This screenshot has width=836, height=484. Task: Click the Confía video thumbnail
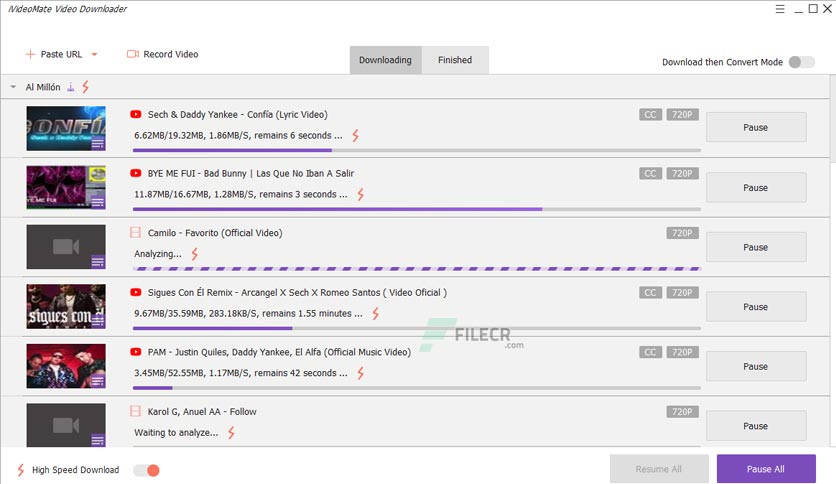tap(66, 128)
